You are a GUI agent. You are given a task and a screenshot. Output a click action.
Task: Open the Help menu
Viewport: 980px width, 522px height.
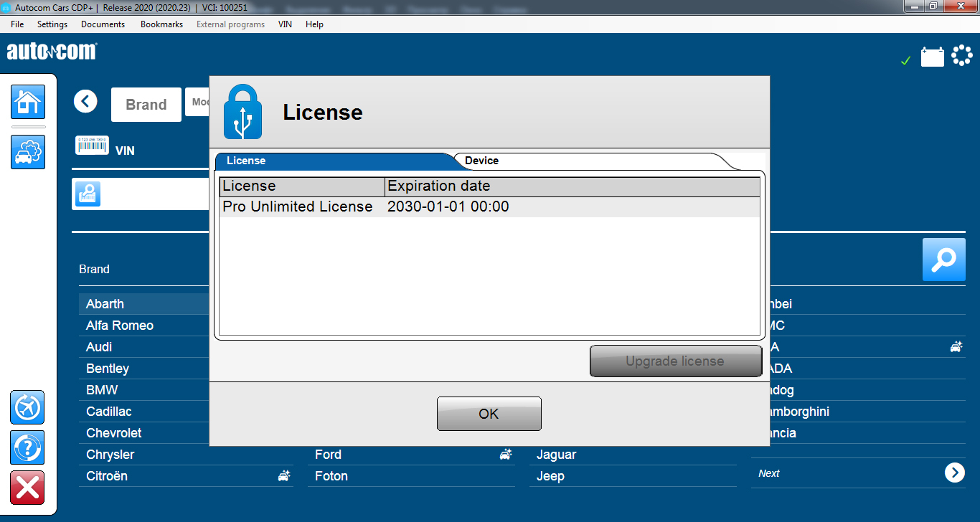(314, 24)
